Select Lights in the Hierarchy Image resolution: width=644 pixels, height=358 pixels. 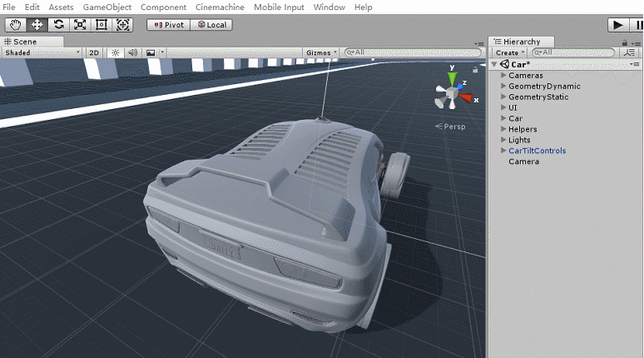tap(519, 140)
